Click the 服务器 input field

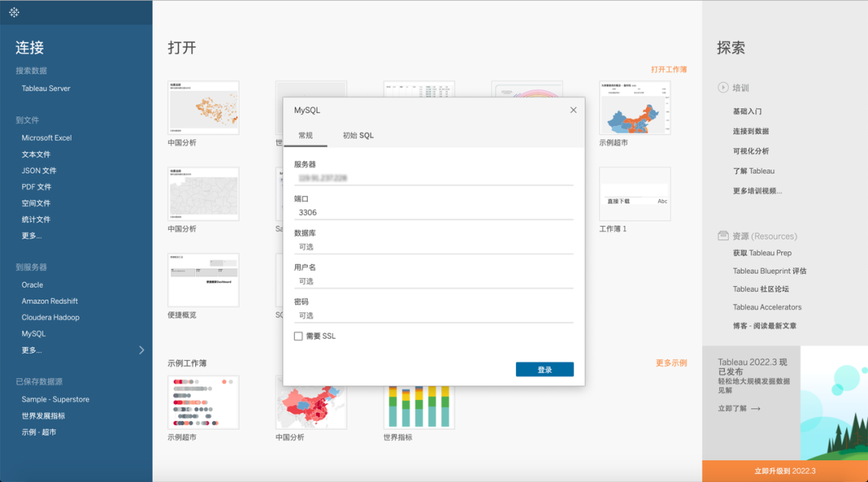click(433, 178)
